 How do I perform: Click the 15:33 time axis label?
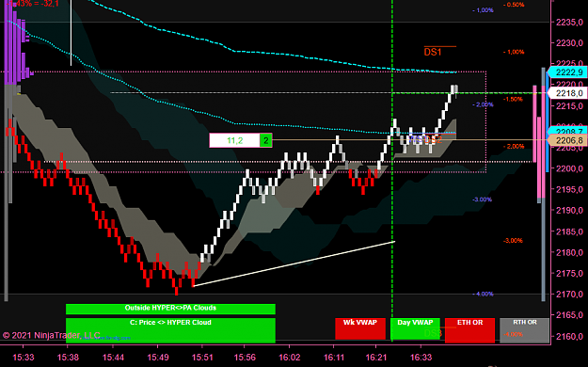coord(24,358)
